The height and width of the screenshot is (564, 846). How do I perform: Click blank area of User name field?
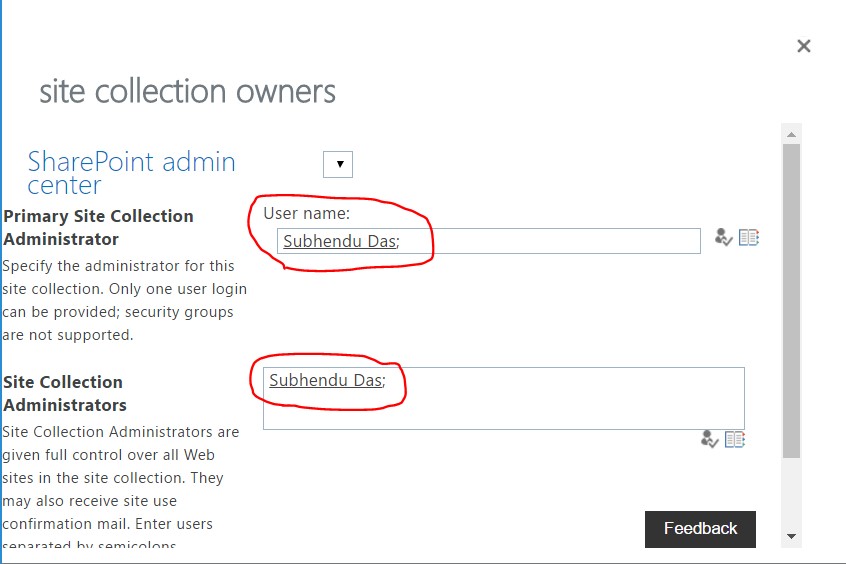click(x=549, y=241)
